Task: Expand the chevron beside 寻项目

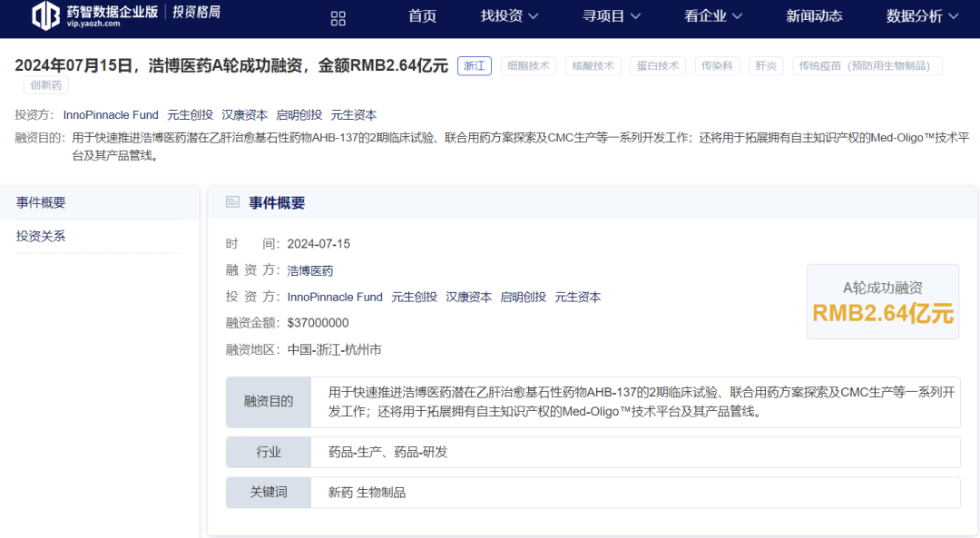Action: 635,17
